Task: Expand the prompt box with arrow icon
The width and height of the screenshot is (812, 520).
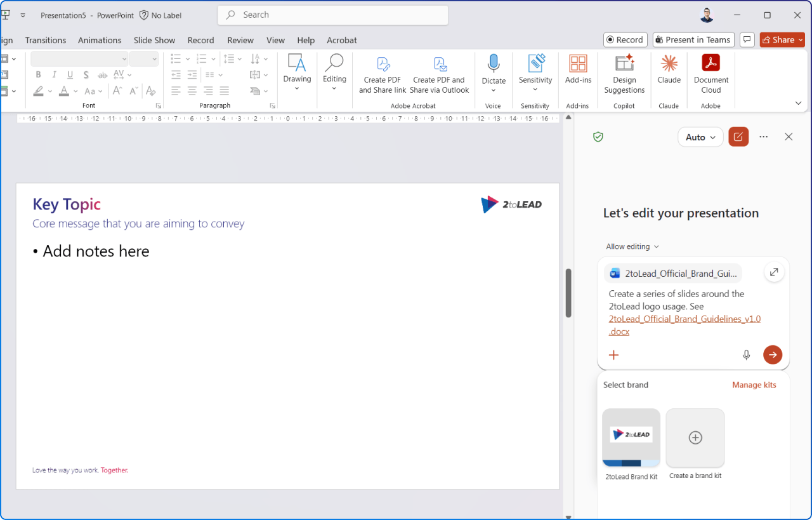Action: click(x=774, y=272)
